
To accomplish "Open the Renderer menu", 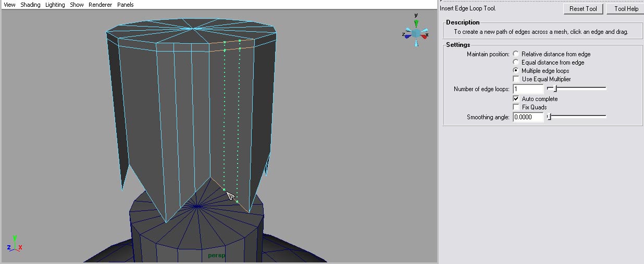I will coord(100,5).
